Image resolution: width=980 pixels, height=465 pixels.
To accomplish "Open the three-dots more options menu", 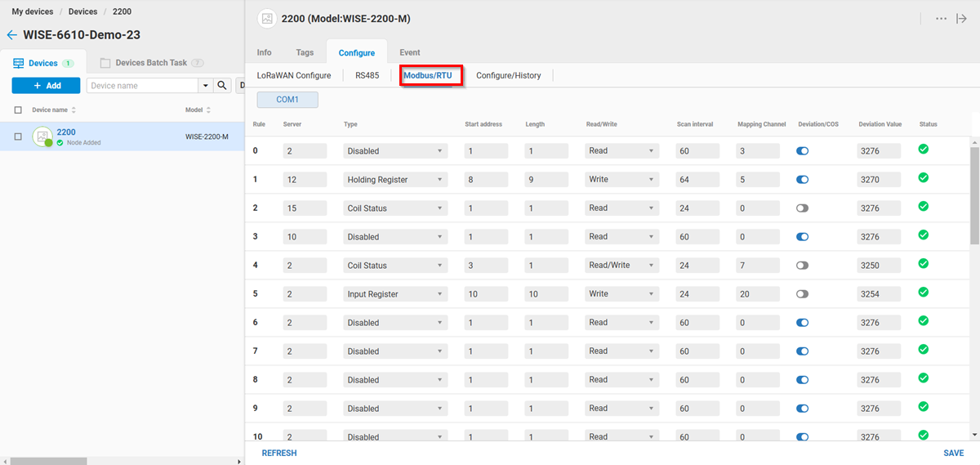I will click(941, 19).
